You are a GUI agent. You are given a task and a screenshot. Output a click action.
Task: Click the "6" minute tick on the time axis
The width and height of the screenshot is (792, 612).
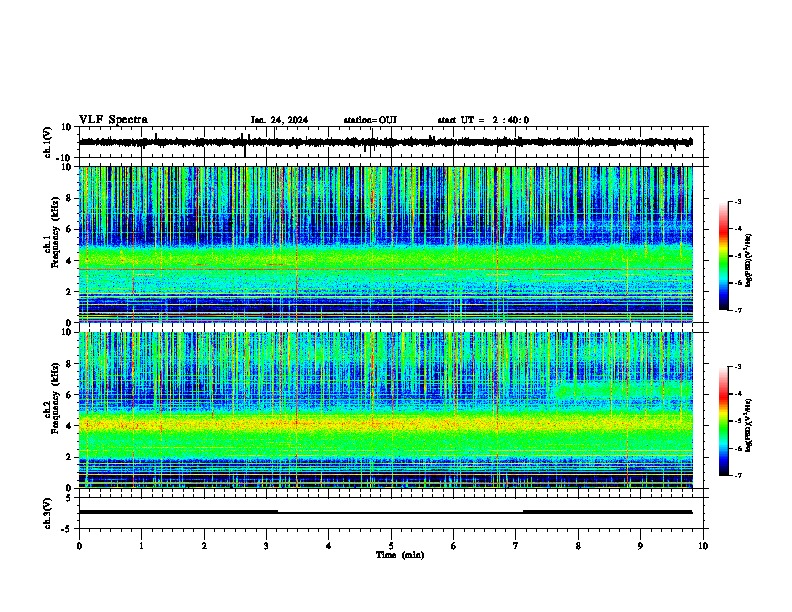[x=454, y=546]
